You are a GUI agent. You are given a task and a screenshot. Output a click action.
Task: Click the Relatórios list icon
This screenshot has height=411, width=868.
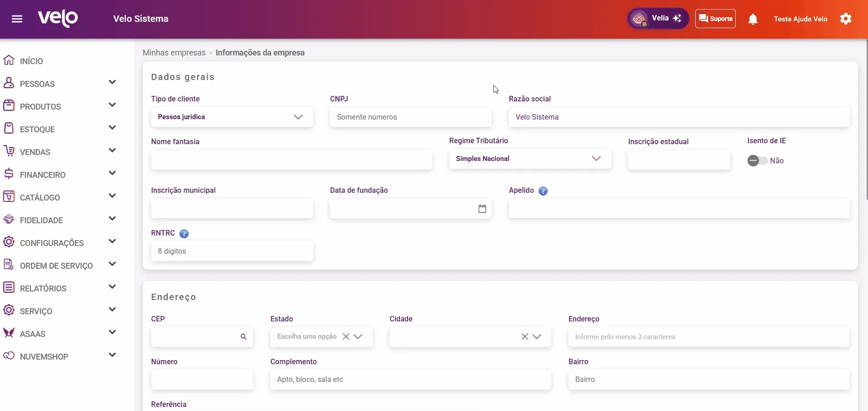9,287
